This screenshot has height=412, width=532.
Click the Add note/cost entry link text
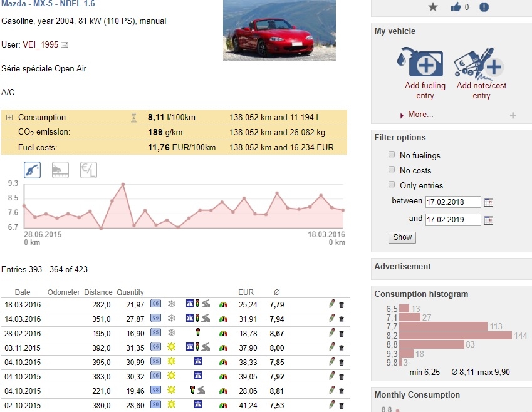(x=481, y=90)
